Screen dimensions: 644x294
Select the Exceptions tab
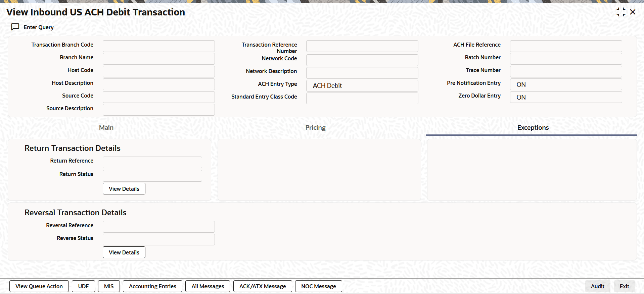pyautogui.click(x=533, y=127)
